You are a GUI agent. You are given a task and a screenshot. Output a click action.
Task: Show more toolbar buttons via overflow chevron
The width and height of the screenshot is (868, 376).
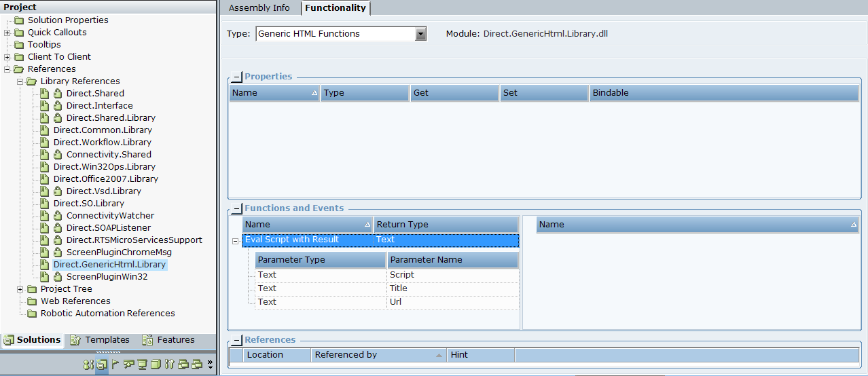[x=210, y=364]
